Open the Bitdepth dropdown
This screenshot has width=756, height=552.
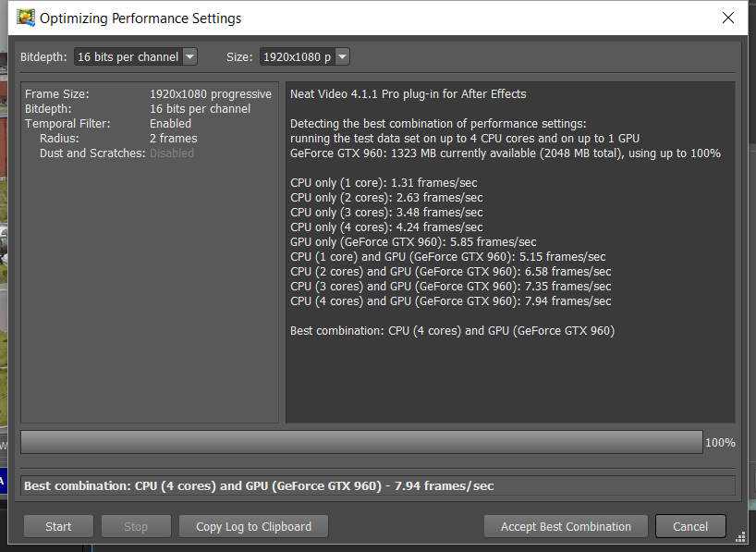pos(136,57)
